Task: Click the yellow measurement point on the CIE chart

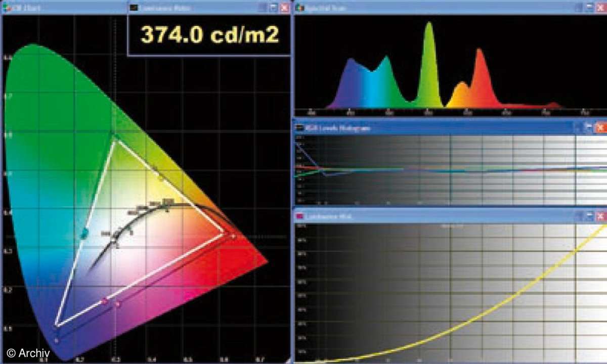Action: coord(161,178)
